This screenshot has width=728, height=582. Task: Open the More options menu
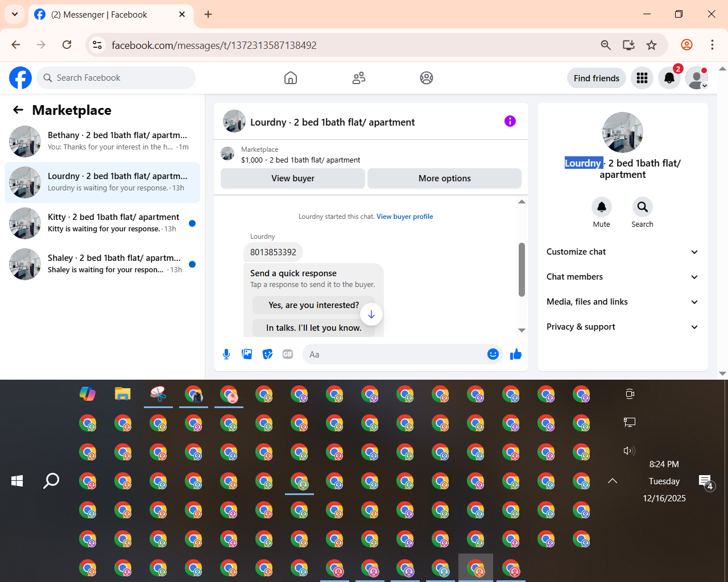coord(445,178)
